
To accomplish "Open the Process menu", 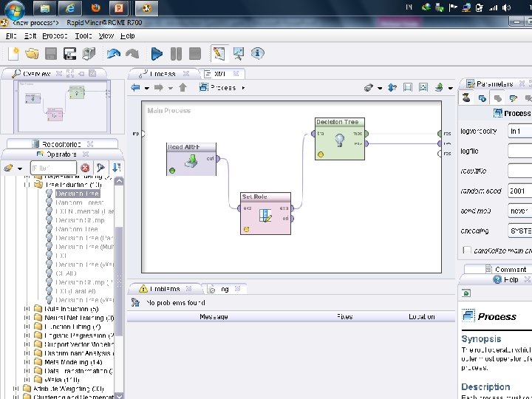I will point(55,35).
